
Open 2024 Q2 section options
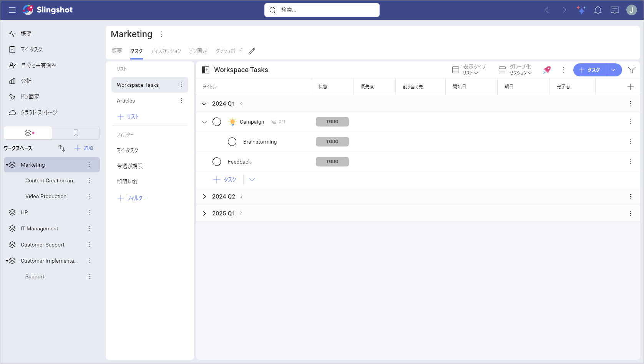click(x=631, y=197)
